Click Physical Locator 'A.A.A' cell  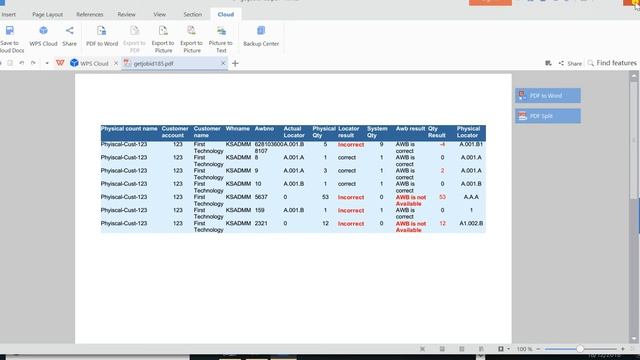(471, 197)
